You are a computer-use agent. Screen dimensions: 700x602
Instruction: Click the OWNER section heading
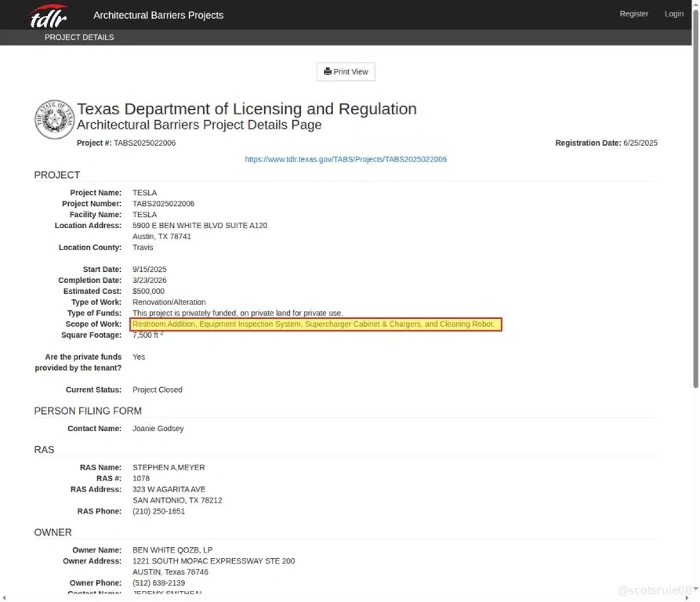[x=53, y=533]
